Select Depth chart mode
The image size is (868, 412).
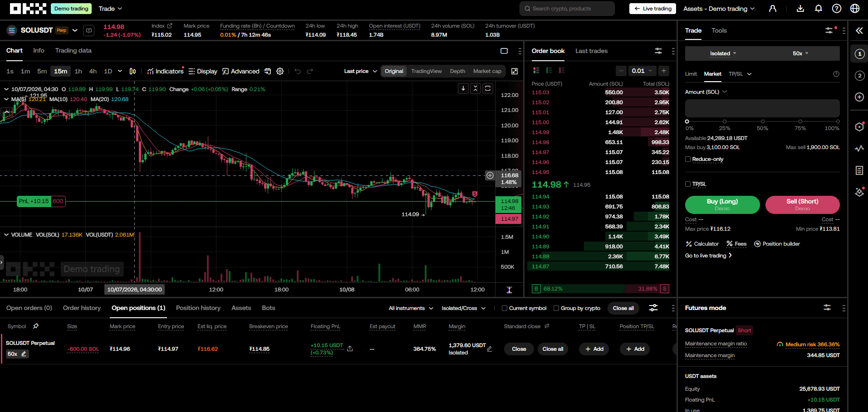(x=457, y=71)
